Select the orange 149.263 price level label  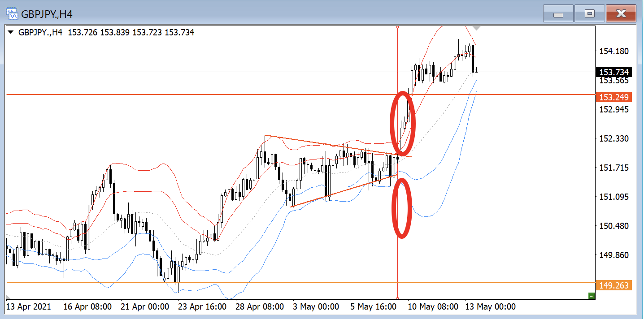point(613,285)
